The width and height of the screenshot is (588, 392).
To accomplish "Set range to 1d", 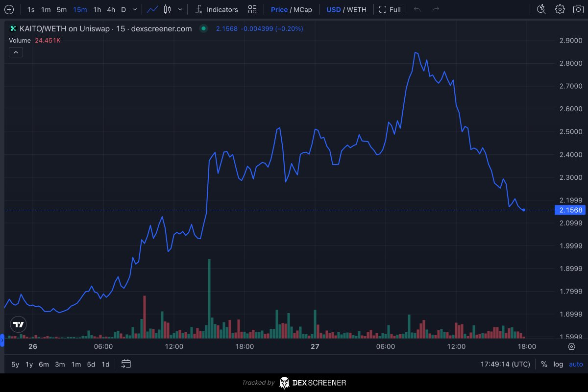I will coord(105,364).
